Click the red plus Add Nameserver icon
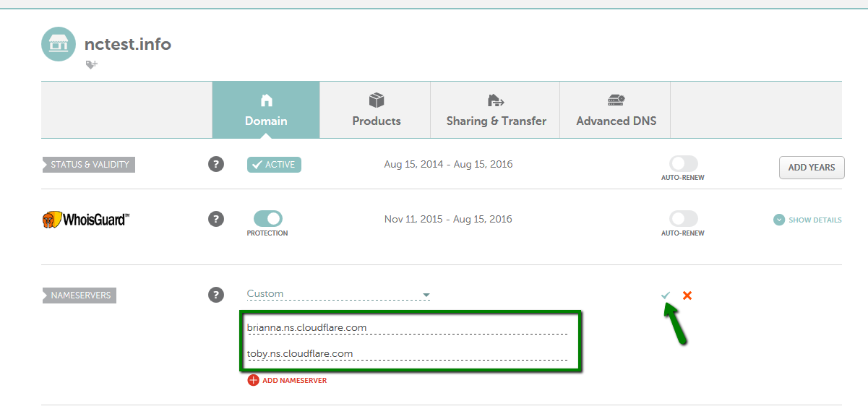The width and height of the screenshot is (868, 414). [253, 380]
